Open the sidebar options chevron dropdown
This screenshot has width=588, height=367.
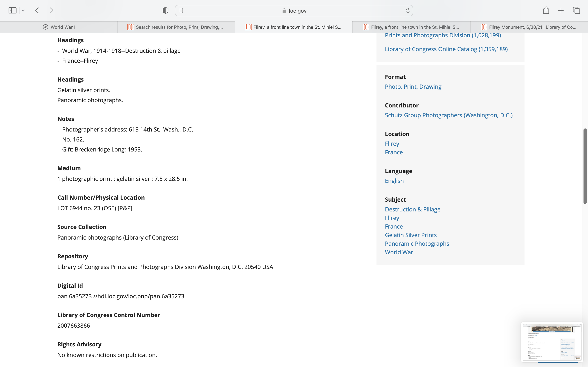coord(23,10)
